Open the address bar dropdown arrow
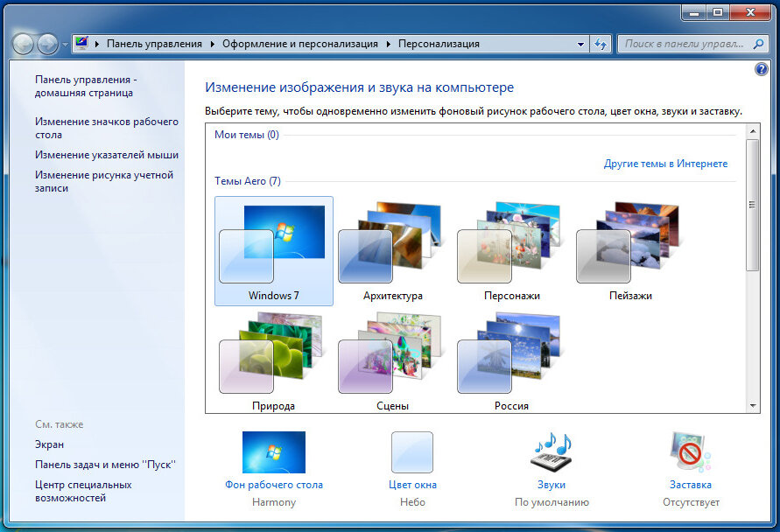This screenshot has width=780, height=532. pos(580,43)
